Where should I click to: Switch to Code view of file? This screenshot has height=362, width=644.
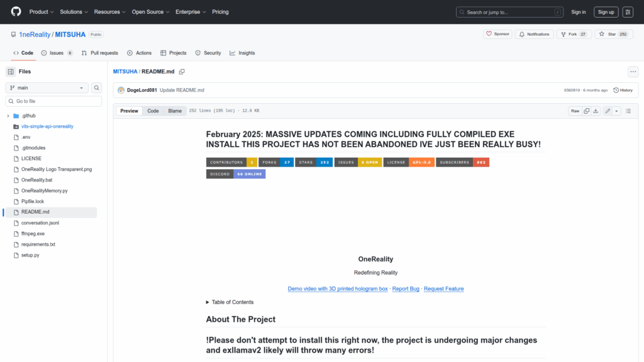(x=153, y=111)
